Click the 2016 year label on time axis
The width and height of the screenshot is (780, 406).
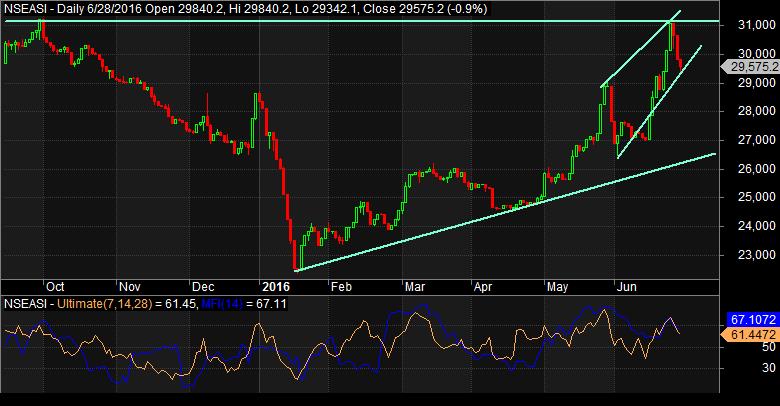point(276,287)
